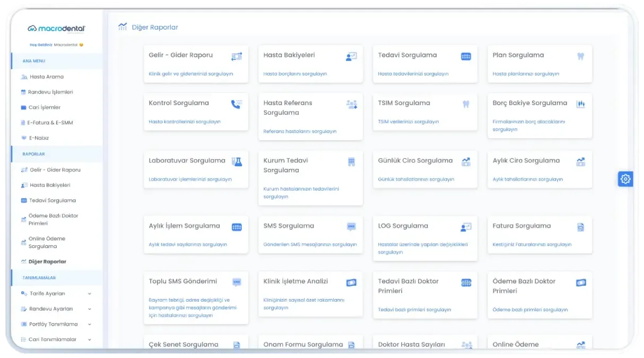Viewport: 644px width, 358px height.
Task: Click the Macrodental logo in the sidebar
Action: coord(56,28)
